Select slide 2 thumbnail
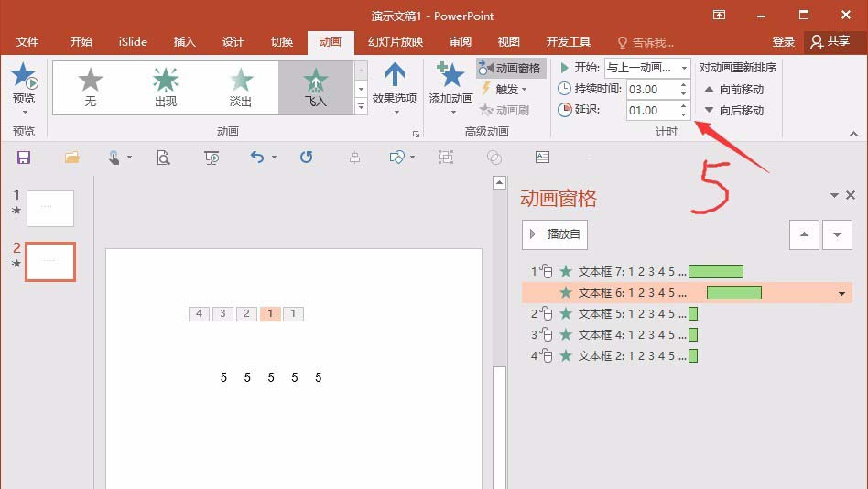This screenshot has width=868, height=489. [x=49, y=261]
